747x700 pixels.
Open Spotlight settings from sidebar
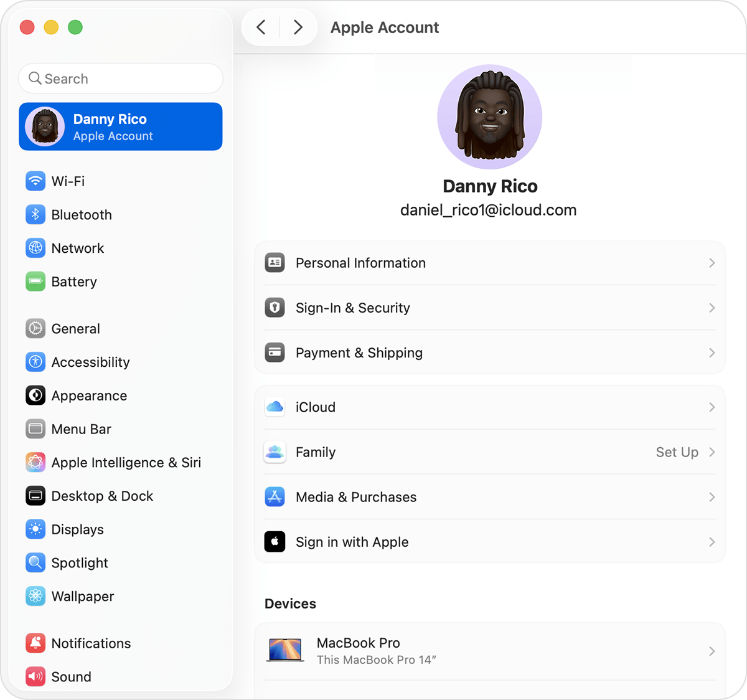35,562
